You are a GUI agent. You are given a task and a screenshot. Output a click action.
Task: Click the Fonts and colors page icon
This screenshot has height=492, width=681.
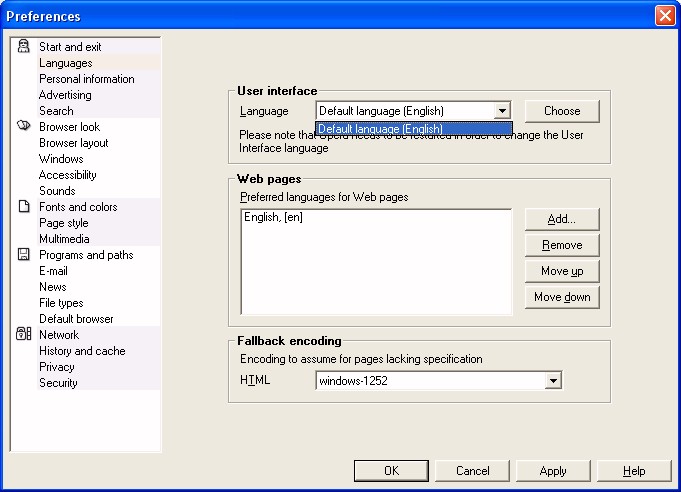tap(24, 206)
